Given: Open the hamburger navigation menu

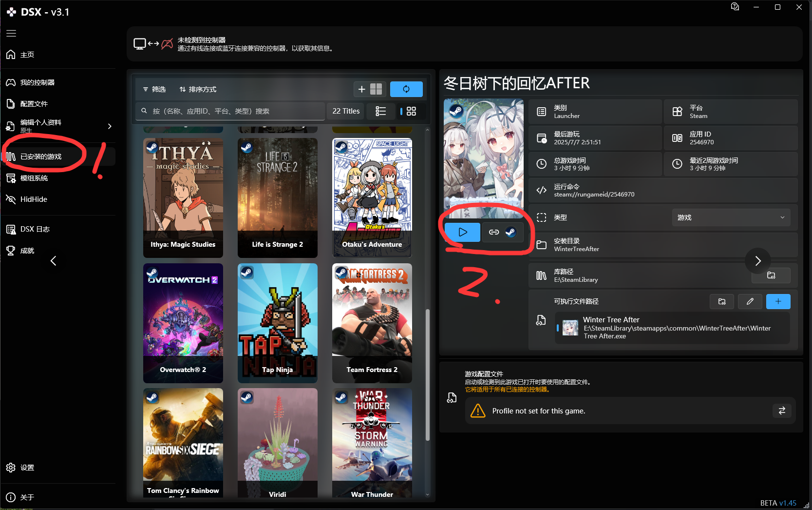Looking at the screenshot, I should (11, 33).
